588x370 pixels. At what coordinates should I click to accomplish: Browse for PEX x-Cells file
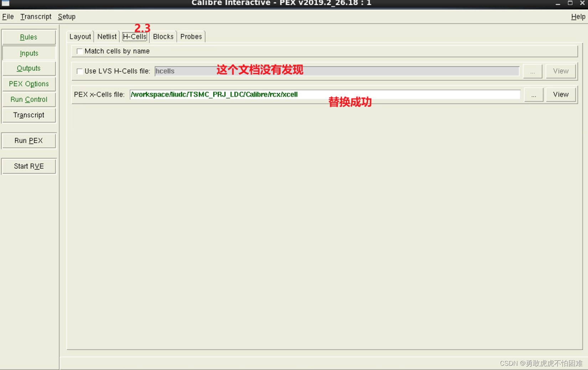[x=533, y=94]
